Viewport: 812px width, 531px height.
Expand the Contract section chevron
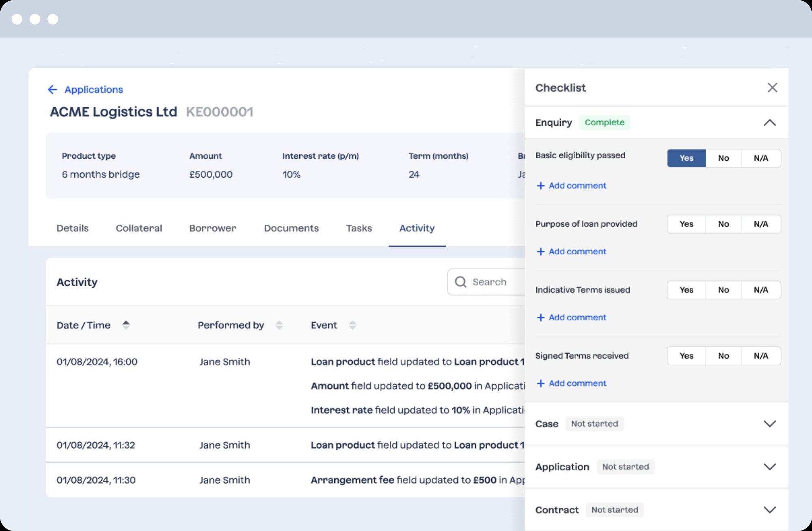click(769, 510)
